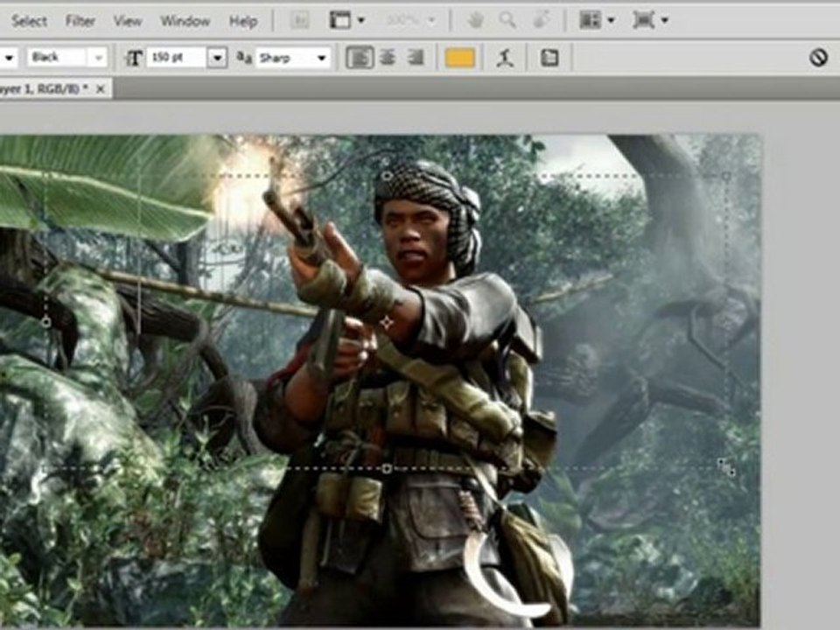The width and height of the screenshot is (840, 630).
Task: Enable center align text
Action: (388, 58)
